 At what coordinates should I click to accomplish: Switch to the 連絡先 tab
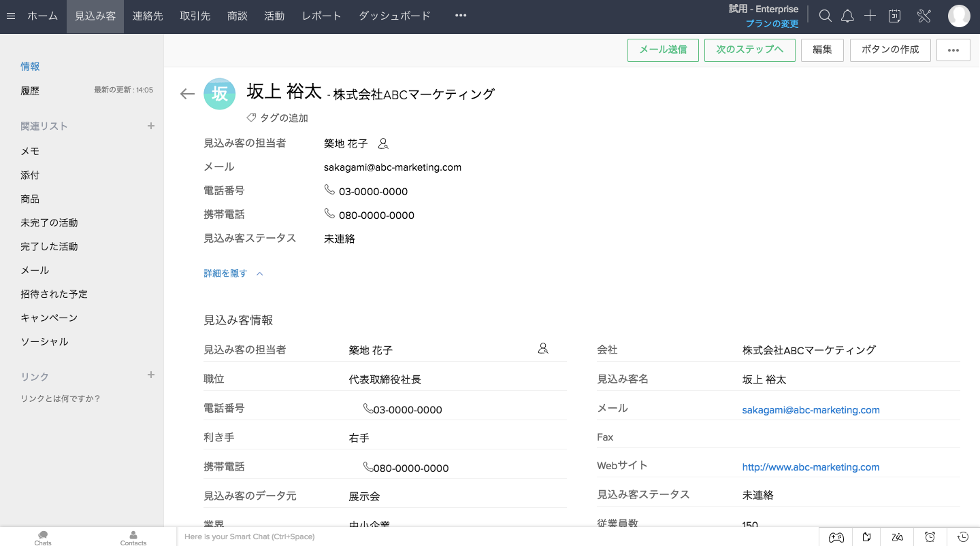pos(148,16)
